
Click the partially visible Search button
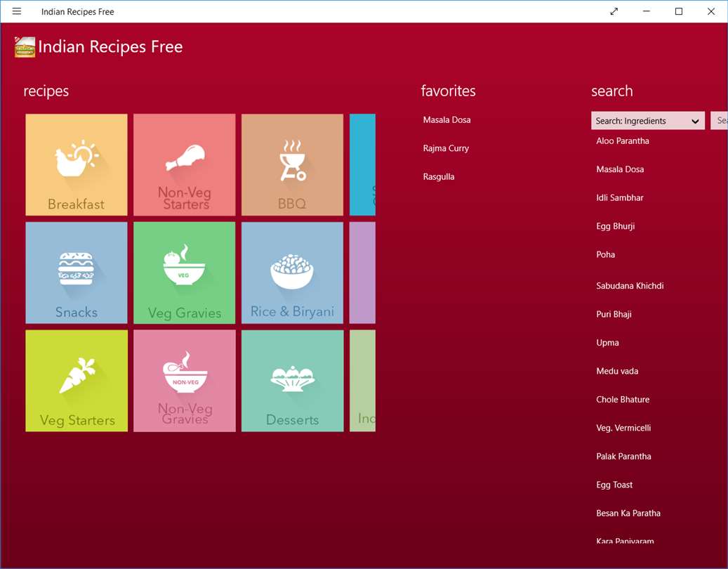coord(719,121)
